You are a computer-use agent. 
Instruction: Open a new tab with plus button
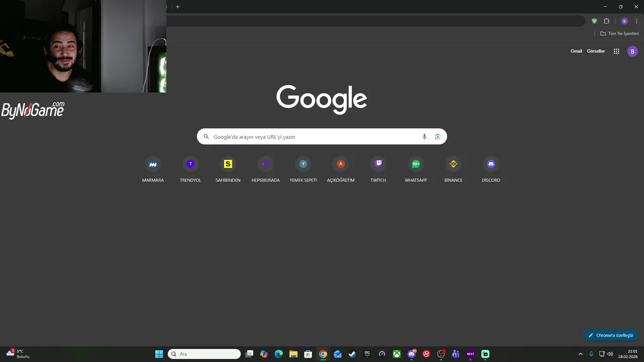click(178, 7)
